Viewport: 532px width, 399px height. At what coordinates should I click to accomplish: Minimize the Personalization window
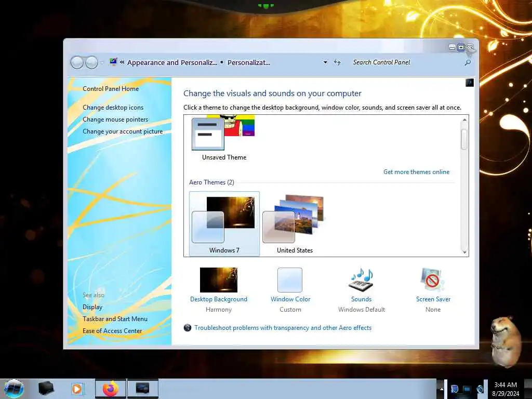point(452,47)
